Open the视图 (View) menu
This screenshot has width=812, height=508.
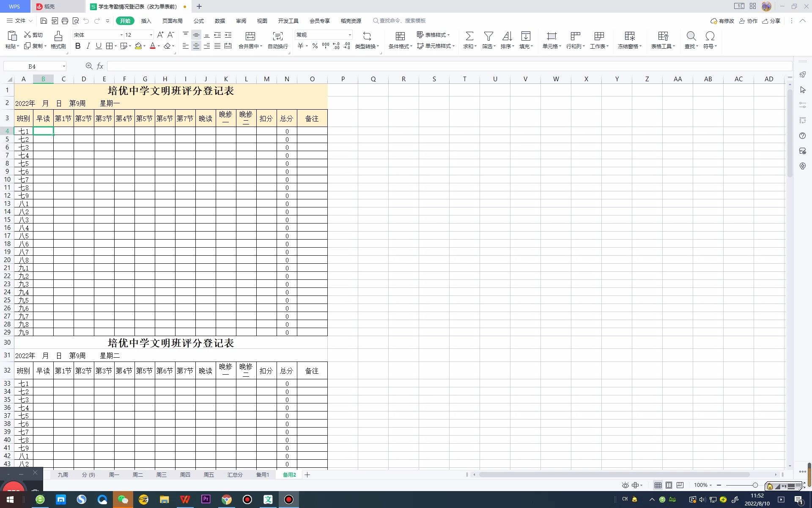[x=263, y=20]
